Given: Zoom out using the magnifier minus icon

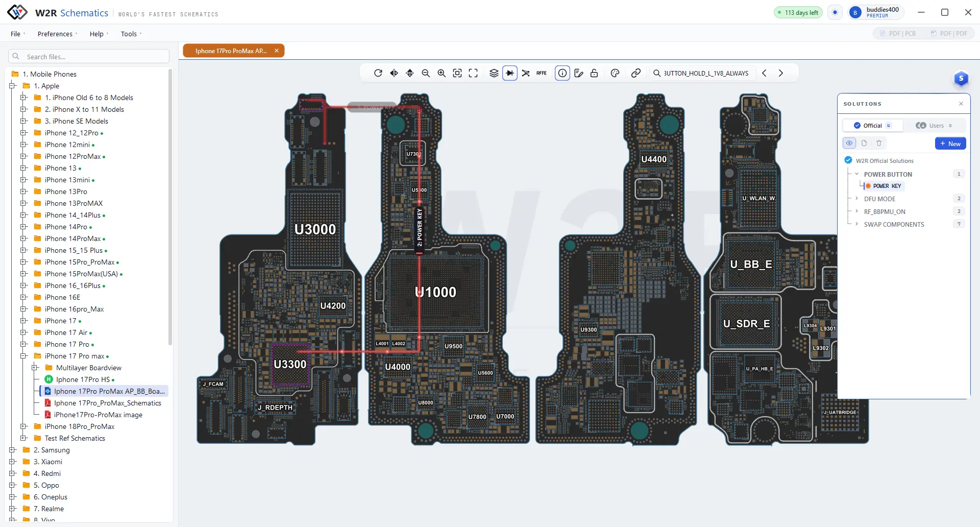Looking at the screenshot, I should pyautogui.click(x=426, y=73).
